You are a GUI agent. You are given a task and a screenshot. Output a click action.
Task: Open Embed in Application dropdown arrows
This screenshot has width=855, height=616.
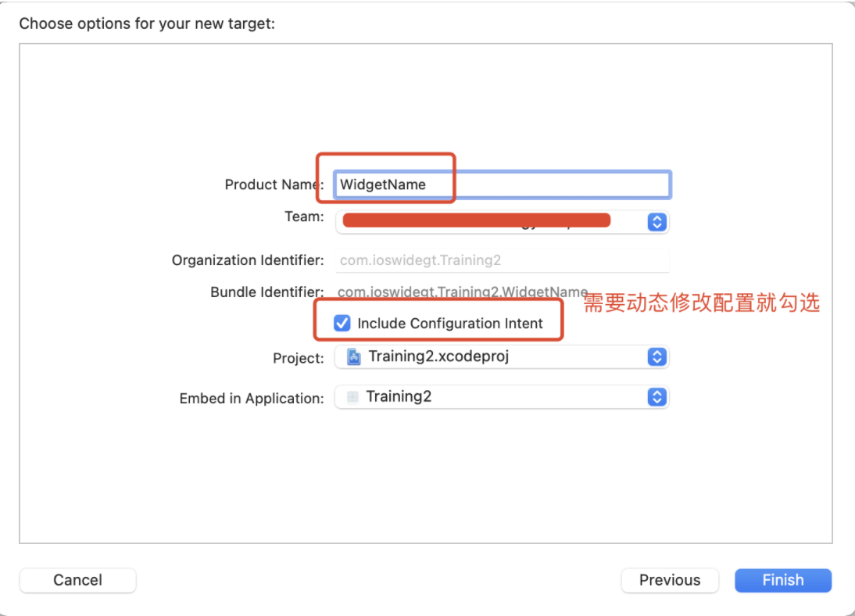[657, 396]
